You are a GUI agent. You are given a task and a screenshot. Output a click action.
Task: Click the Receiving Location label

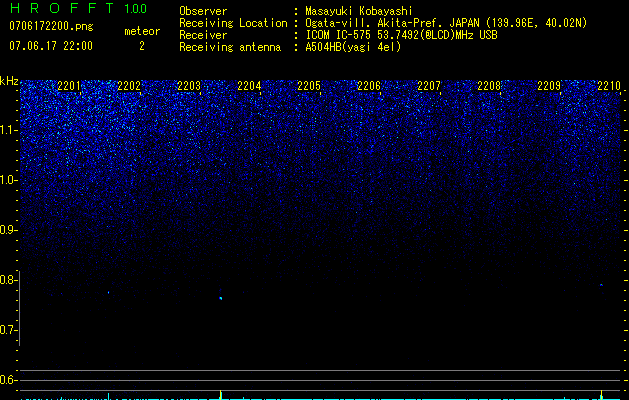(x=233, y=23)
